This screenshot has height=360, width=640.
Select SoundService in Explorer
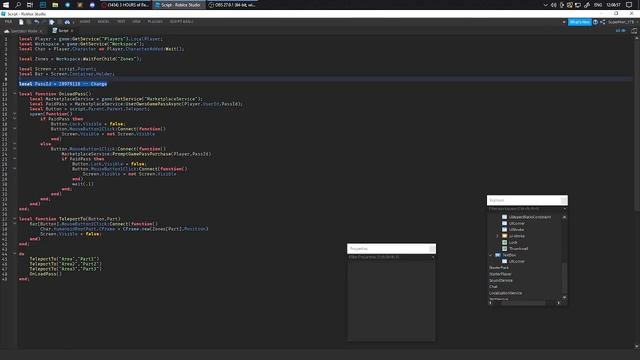pos(501,280)
